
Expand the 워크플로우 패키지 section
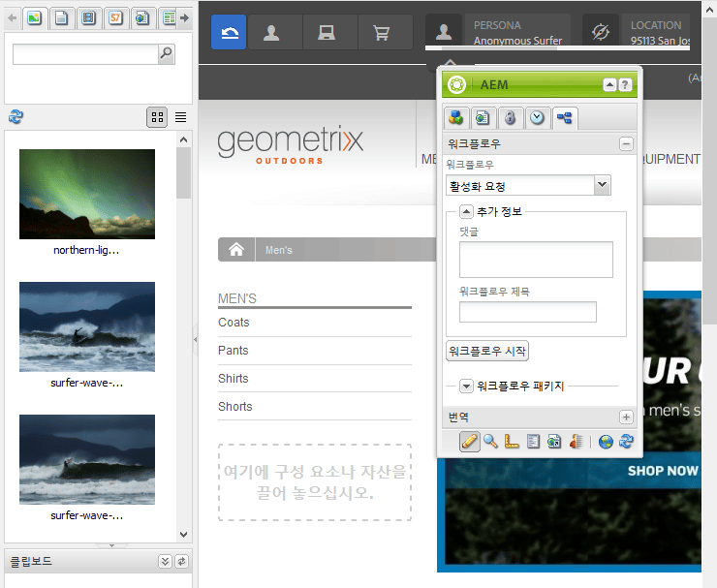(x=466, y=386)
